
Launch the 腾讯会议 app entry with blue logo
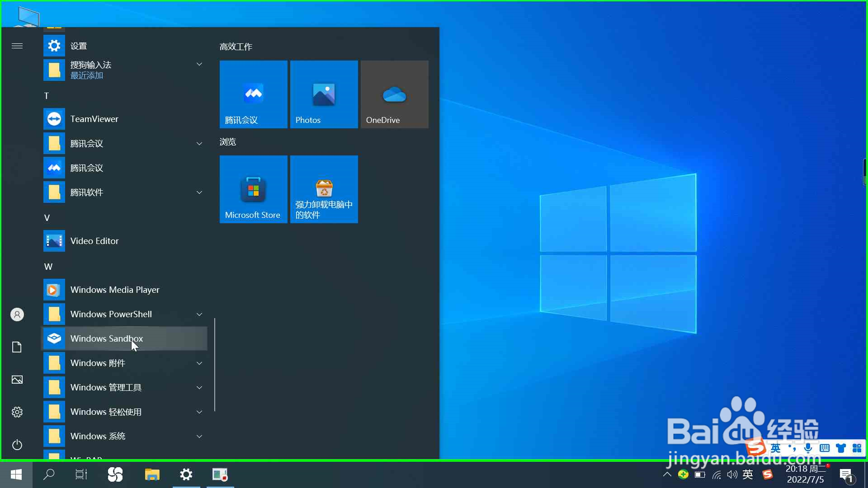tap(124, 168)
